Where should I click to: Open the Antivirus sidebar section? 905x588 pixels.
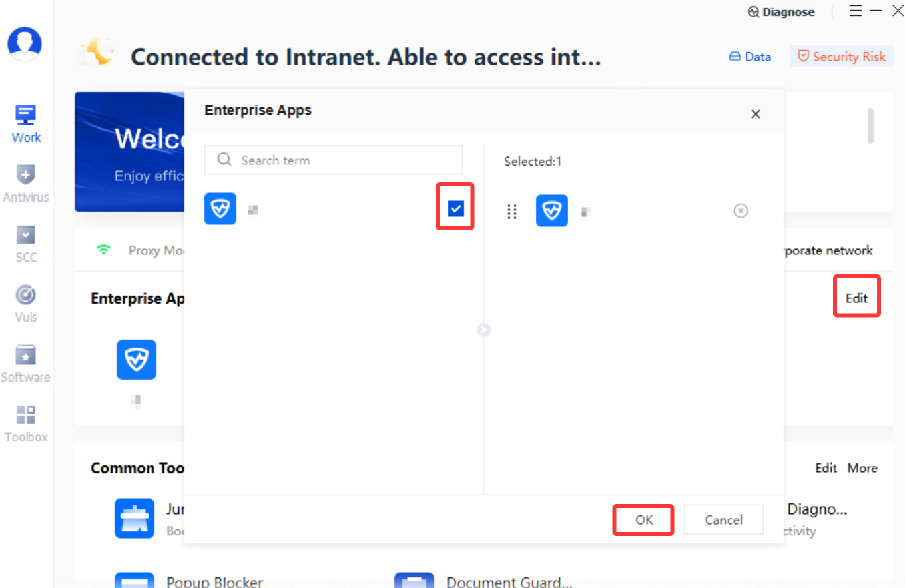click(25, 184)
